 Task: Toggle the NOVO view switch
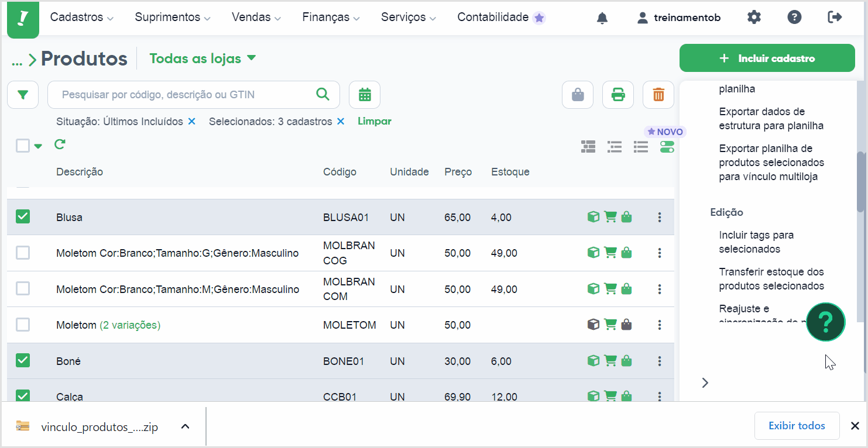(x=667, y=146)
